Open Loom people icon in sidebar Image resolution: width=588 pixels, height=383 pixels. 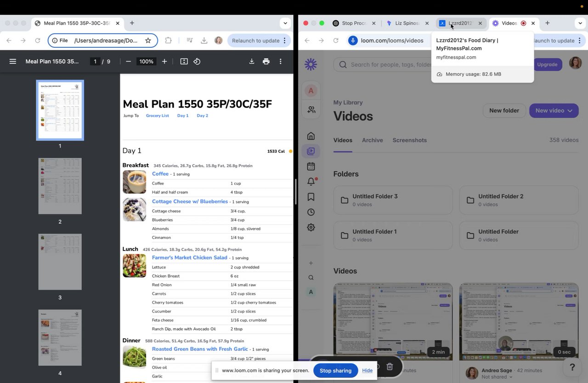pyautogui.click(x=311, y=109)
